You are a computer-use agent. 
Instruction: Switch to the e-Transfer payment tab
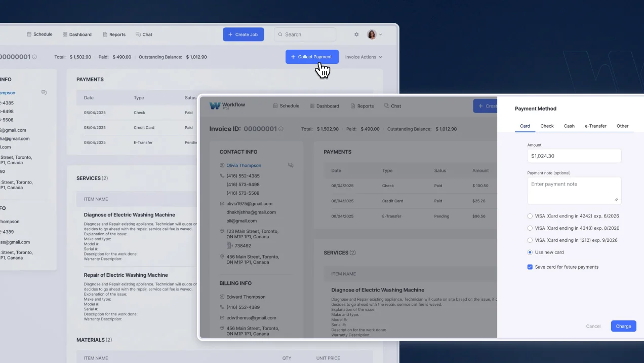tap(595, 126)
